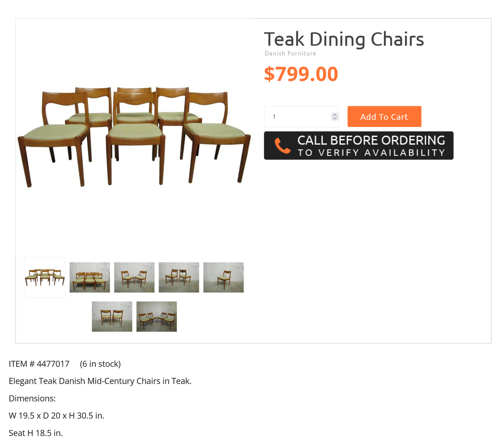Click the $799.00 price
Image resolution: width=500 pixels, height=448 pixels.
[301, 74]
